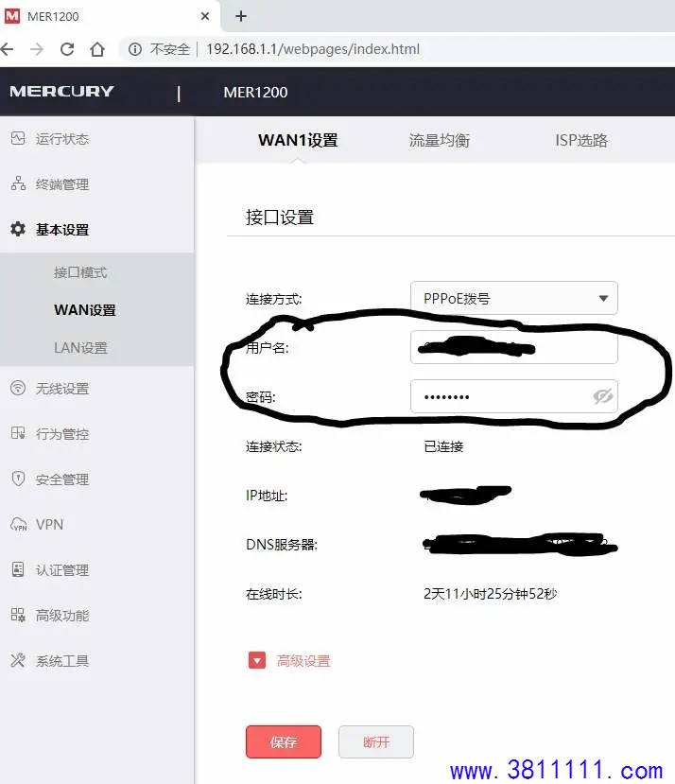Switch to the 流量均衡 tab
The image size is (675, 784).
point(439,140)
